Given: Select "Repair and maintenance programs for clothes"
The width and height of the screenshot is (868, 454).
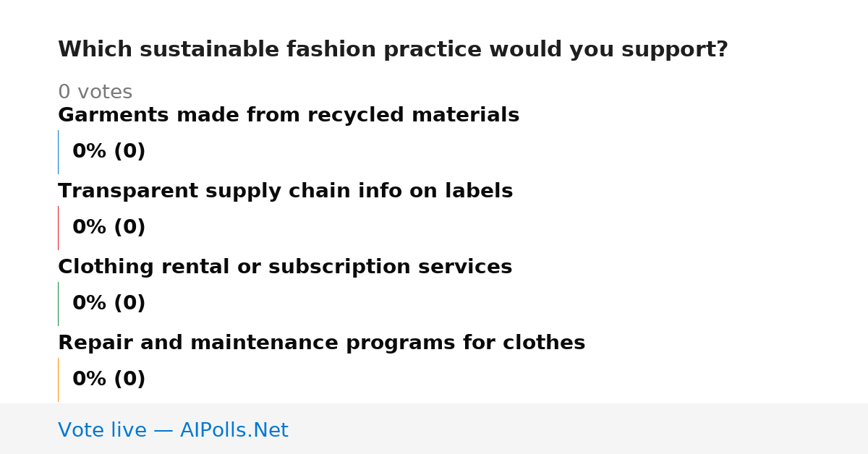Looking at the screenshot, I should pyautogui.click(x=322, y=343).
